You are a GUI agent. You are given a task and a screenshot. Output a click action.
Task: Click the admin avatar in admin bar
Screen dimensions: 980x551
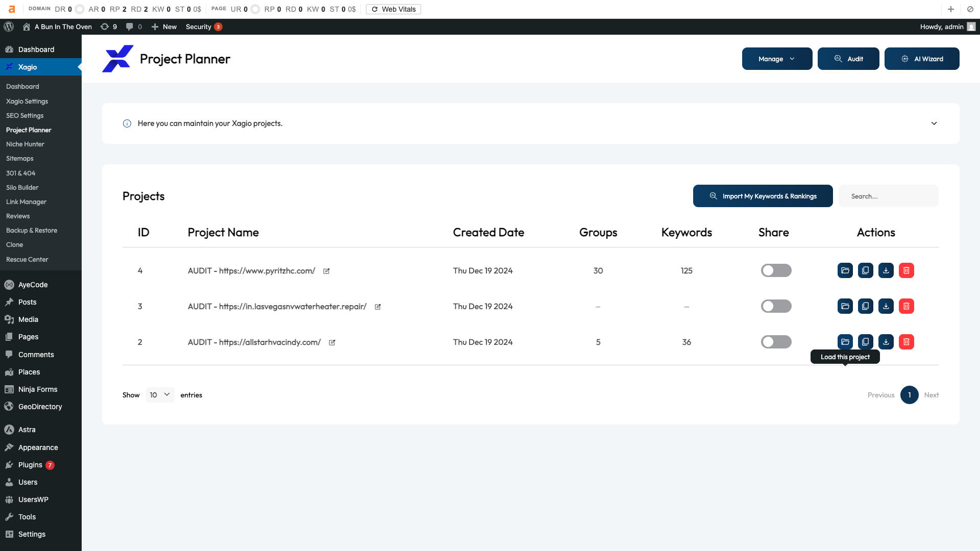[x=971, y=27]
